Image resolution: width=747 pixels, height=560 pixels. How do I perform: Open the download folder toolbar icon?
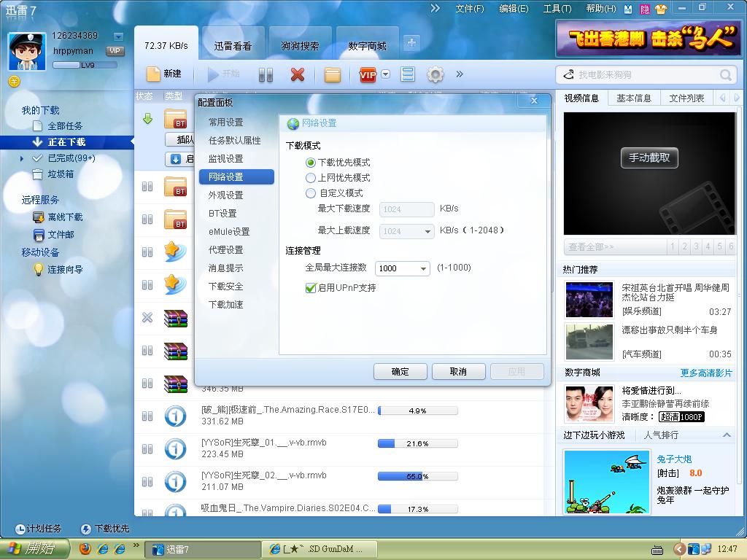pos(332,74)
